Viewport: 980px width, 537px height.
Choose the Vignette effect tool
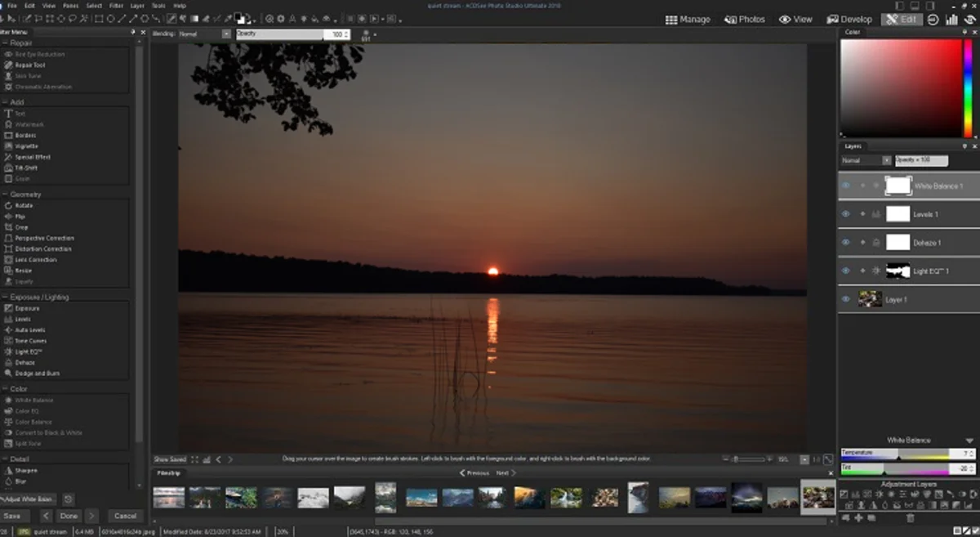pos(26,146)
